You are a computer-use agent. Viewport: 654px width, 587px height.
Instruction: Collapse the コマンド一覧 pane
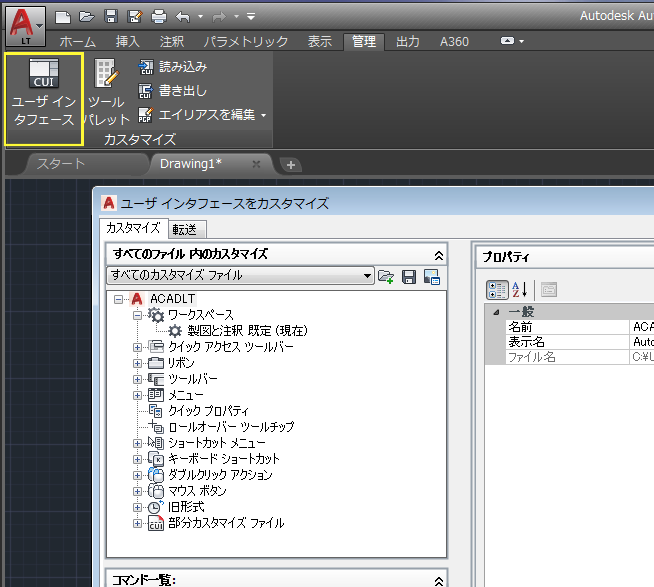438,581
